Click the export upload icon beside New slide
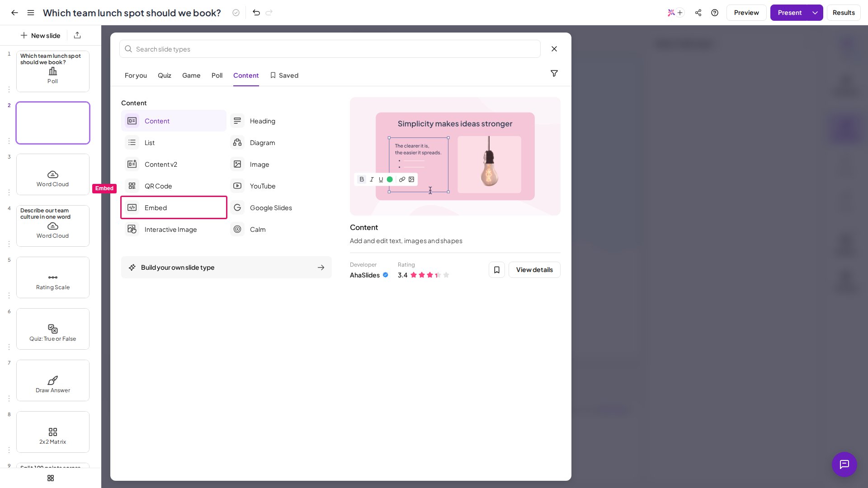 tap(77, 35)
